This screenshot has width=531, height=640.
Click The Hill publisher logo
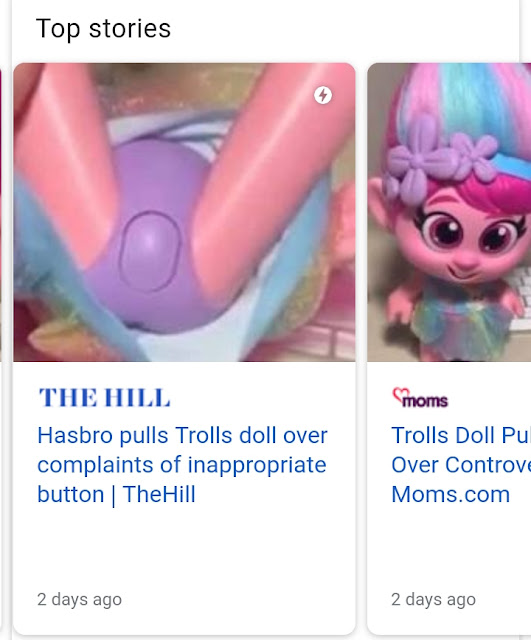tap(104, 398)
